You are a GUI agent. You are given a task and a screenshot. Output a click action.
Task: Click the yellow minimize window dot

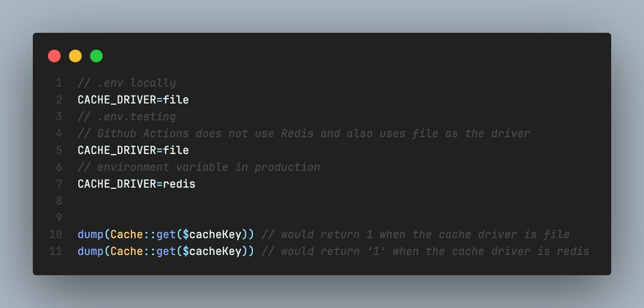click(x=75, y=56)
